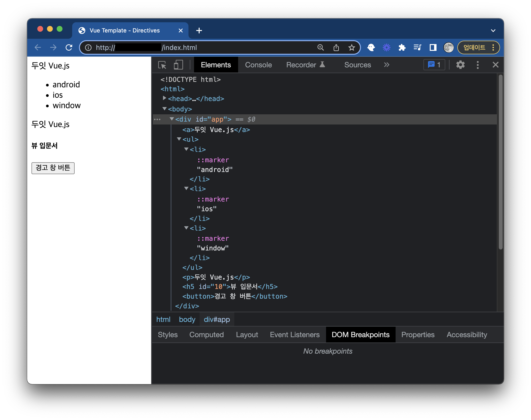531x420 pixels.
Task: Open the media controls icon
Action: pos(417,47)
